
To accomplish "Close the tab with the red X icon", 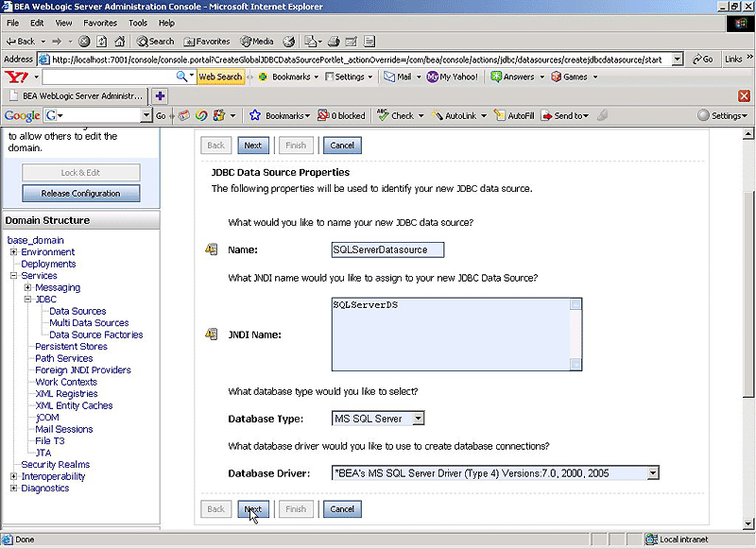I will [744, 96].
